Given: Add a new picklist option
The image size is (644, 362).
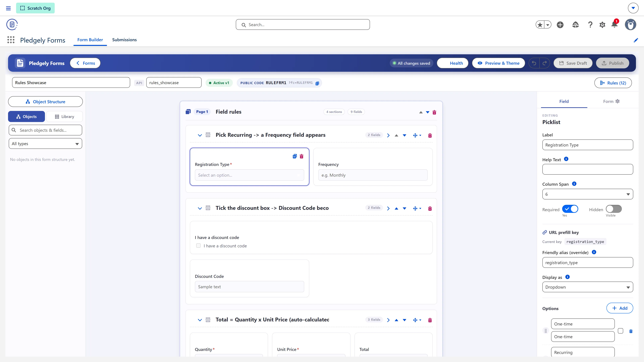Looking at the screenshot, I should 620,308.
